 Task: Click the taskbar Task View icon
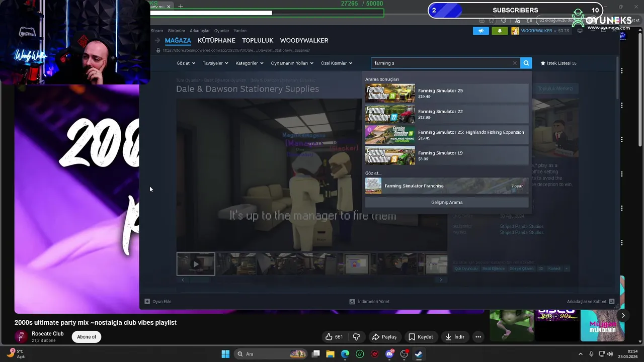pos(316,354)
